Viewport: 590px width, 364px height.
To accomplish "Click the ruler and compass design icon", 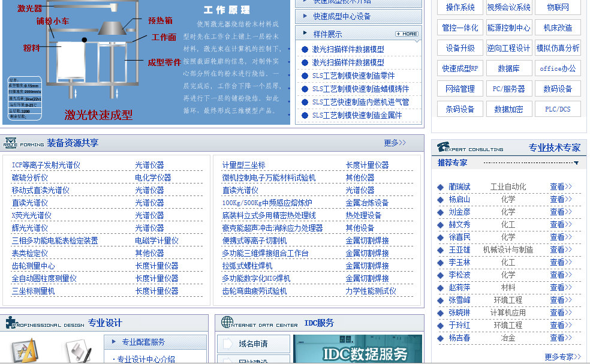I will click(26, 351).
